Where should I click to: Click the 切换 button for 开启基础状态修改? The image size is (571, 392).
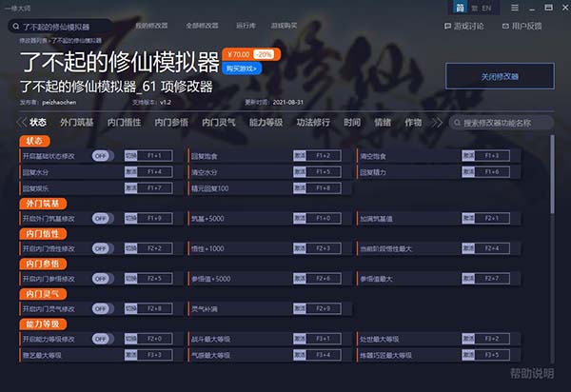click(131, 156)
